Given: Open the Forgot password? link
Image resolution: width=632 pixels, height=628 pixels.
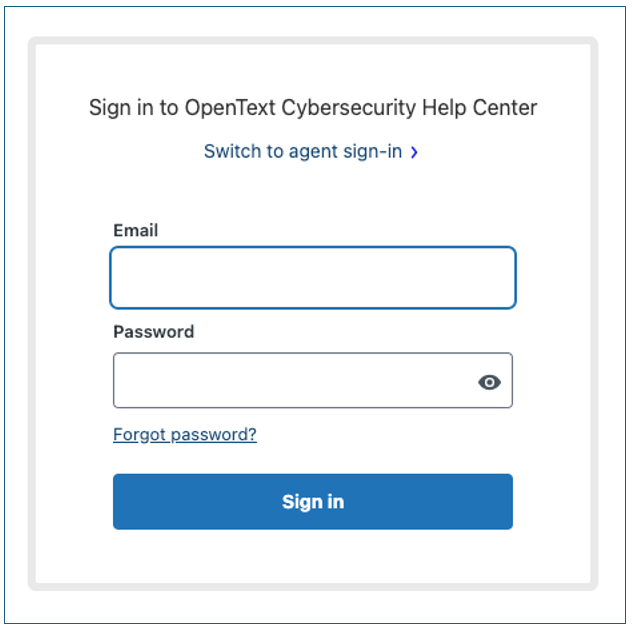Looking at the screenshot, I should (x=185, y=435).
